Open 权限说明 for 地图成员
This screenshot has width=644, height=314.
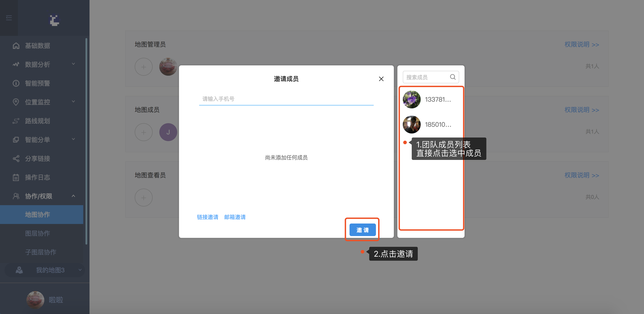(582, 110)
